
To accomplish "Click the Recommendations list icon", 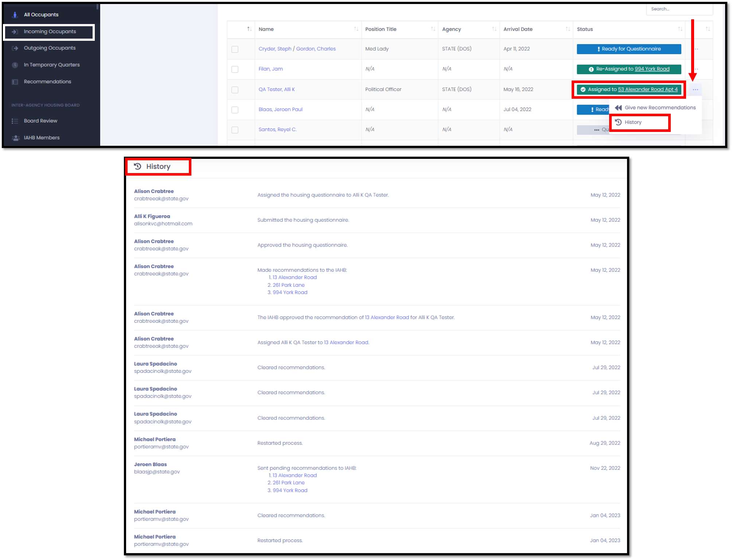I will (x=15, y=82).
